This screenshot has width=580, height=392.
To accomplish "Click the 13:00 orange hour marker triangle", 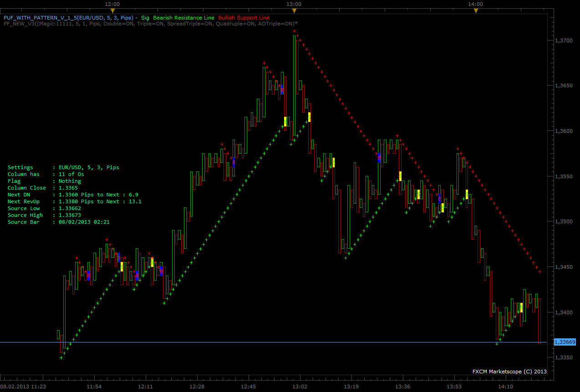I will click(294, 10).
